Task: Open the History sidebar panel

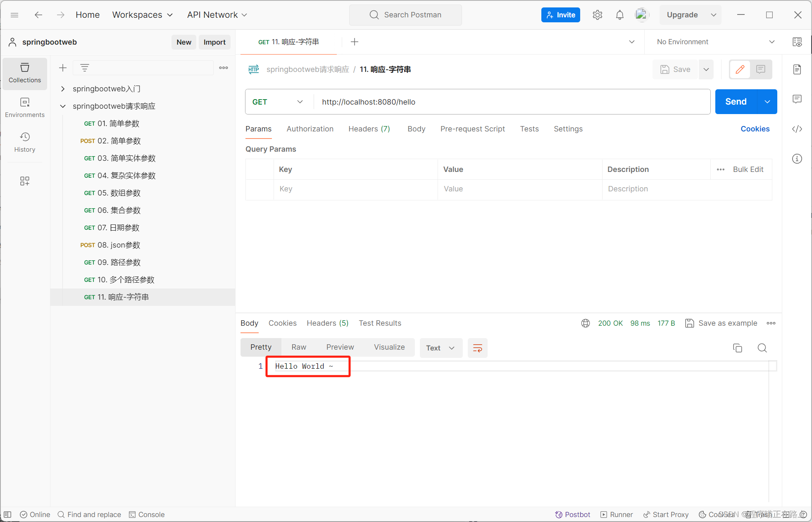Action: pyautogui.click(x=25, y=143)
